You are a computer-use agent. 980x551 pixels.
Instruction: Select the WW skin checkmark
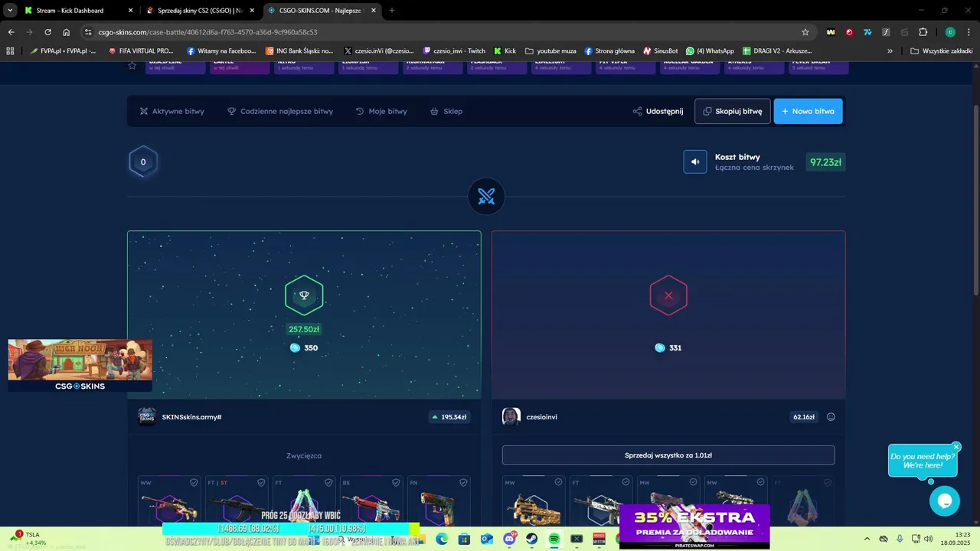(x=194, y=483)
